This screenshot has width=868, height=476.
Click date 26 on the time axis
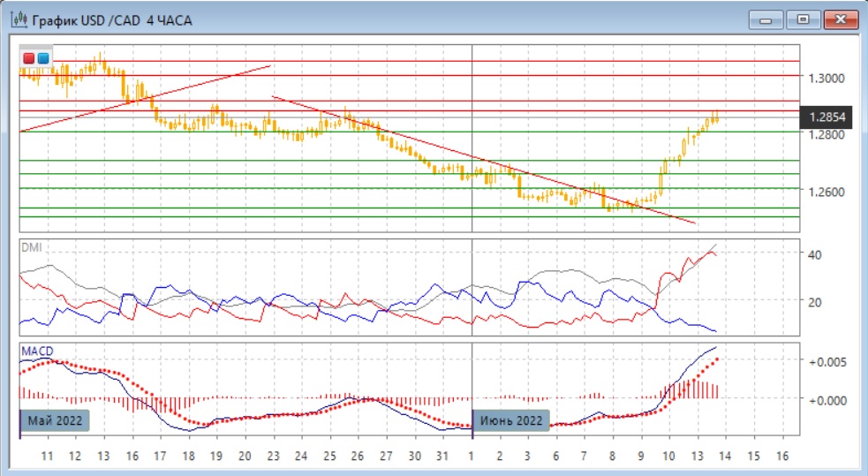(x=358, y=456)
